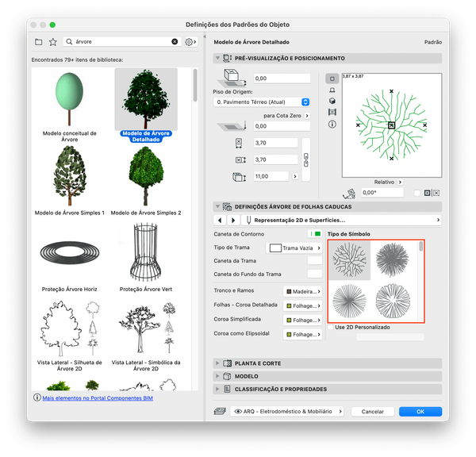Viewport: 476px width, 457px height.
Task: Show object info icon in the preview column
Action: click(332, 125)
